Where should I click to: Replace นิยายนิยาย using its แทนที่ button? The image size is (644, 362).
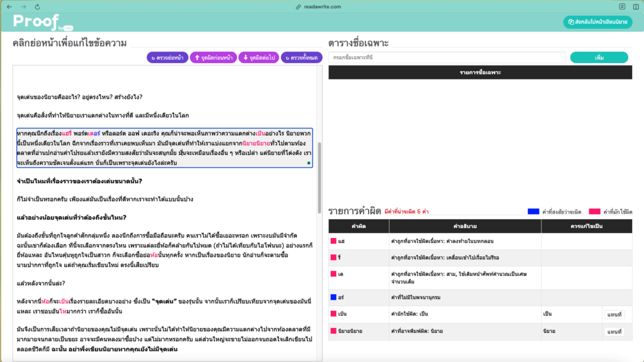pos(613,331)
